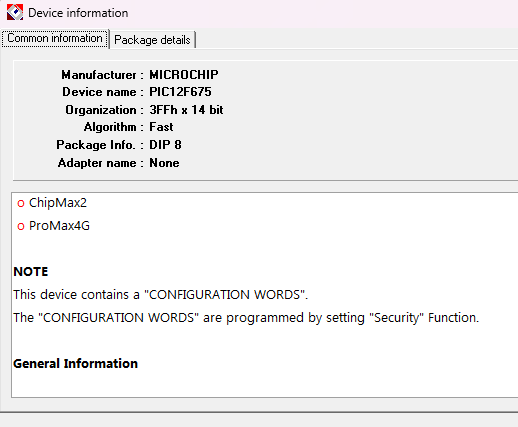The height and width of the screenshot is (427, 518).
Task: Click the red bullet next to ProMax4G
Action: (21, 226)
